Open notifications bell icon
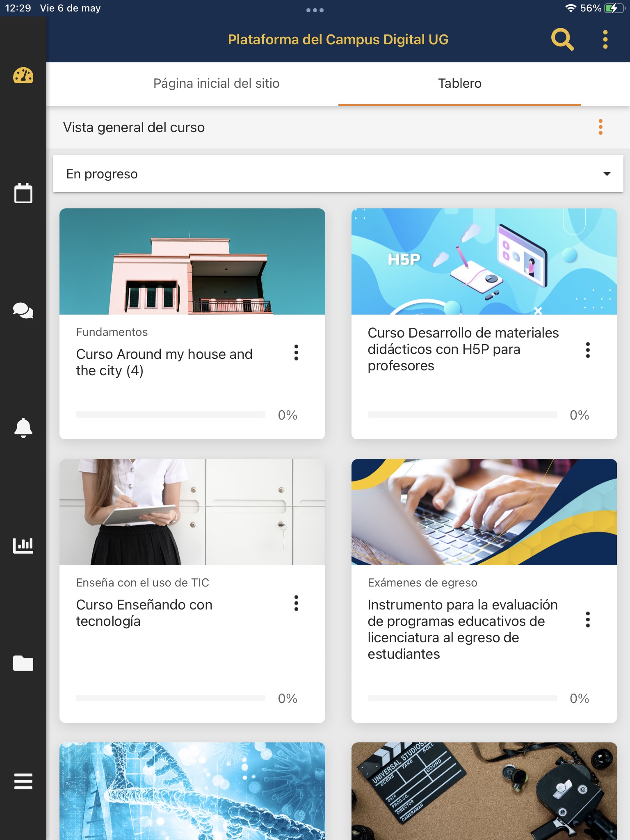 [x=23, y=428]
